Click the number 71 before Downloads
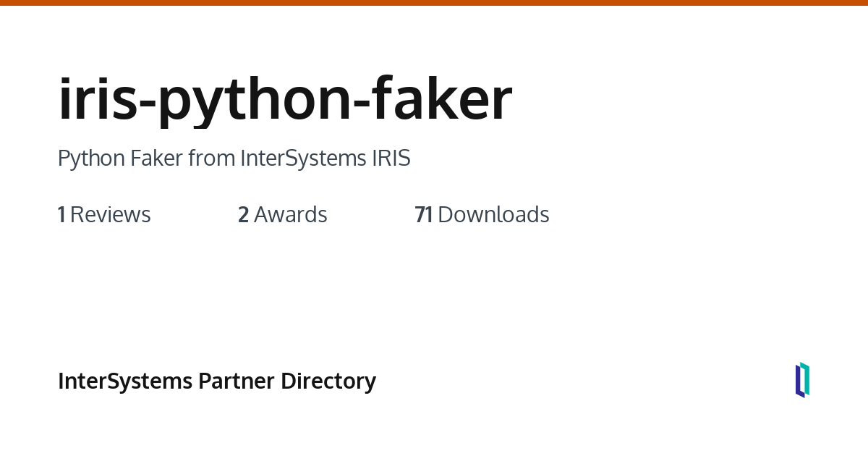 423,215
